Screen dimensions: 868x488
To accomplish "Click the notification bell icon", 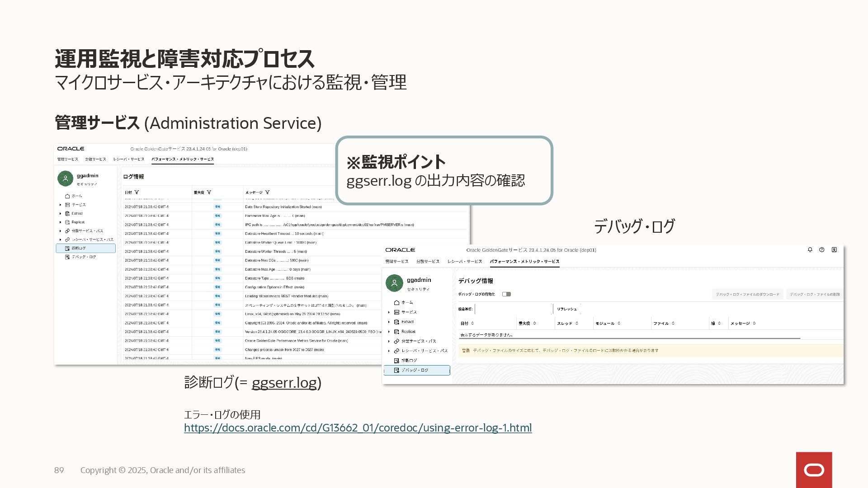I will [810, 250].
